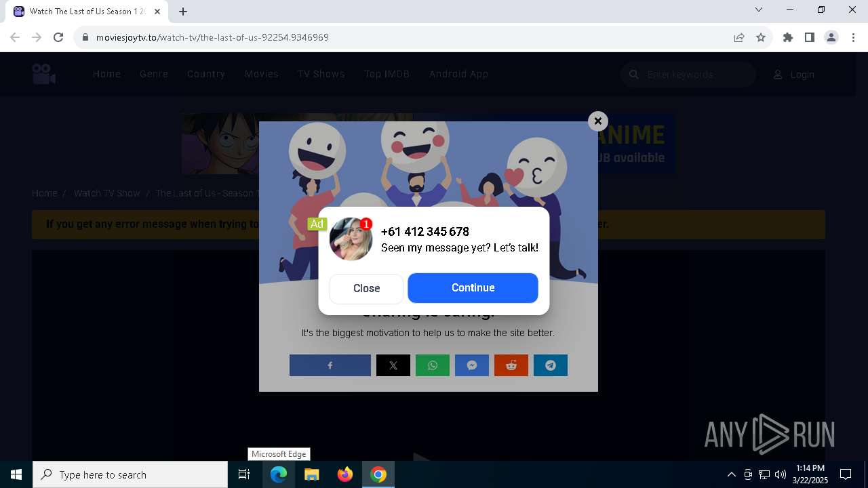Click the Continue button in the ad

473,288
